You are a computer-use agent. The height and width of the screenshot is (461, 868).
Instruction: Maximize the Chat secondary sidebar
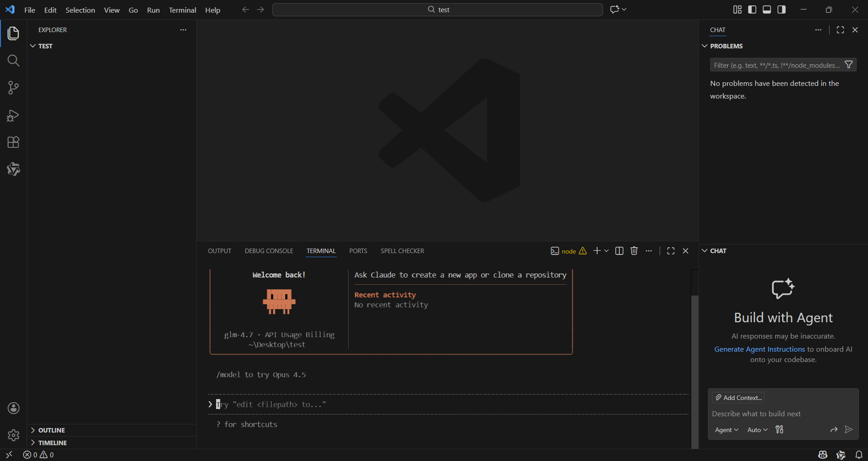coord(840,30)
